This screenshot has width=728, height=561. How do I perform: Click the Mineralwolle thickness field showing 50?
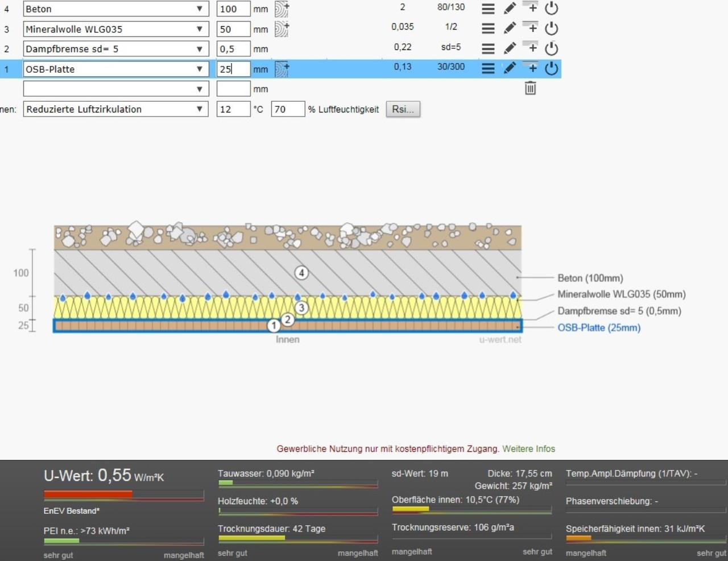234,29
